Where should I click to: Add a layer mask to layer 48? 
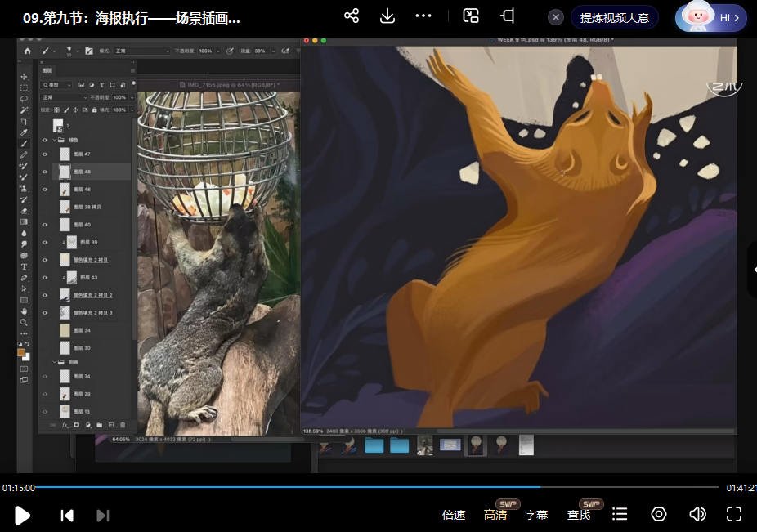[x=76, y=425]
